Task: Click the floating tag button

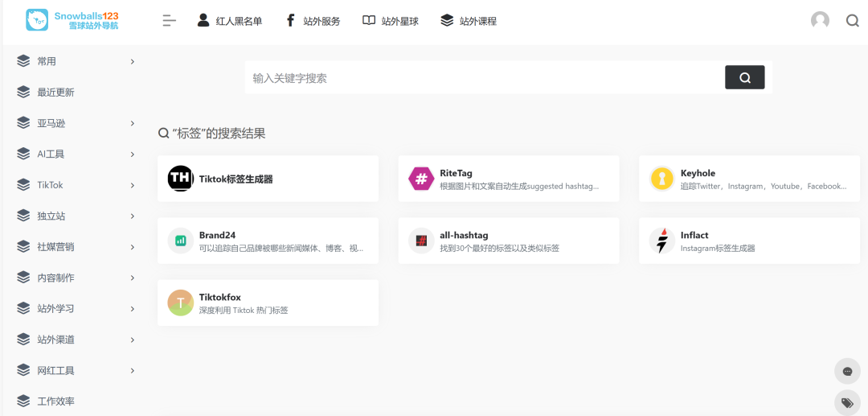Action: (847, 402)
